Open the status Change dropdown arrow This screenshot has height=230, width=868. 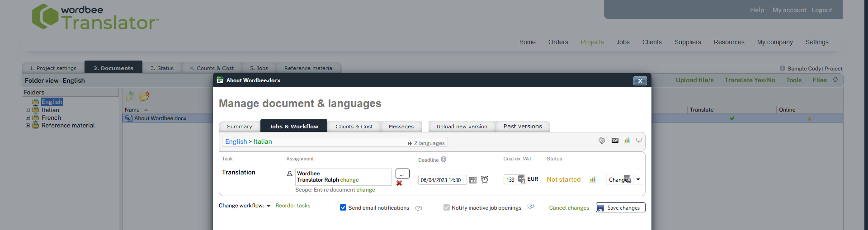638,179
